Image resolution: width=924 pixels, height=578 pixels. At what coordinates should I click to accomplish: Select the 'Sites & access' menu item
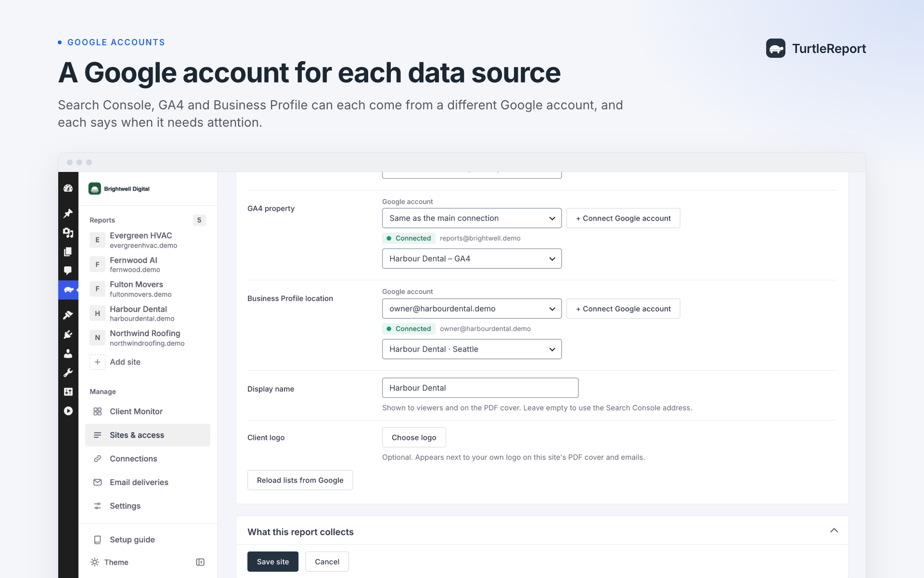tap(148, 435)
